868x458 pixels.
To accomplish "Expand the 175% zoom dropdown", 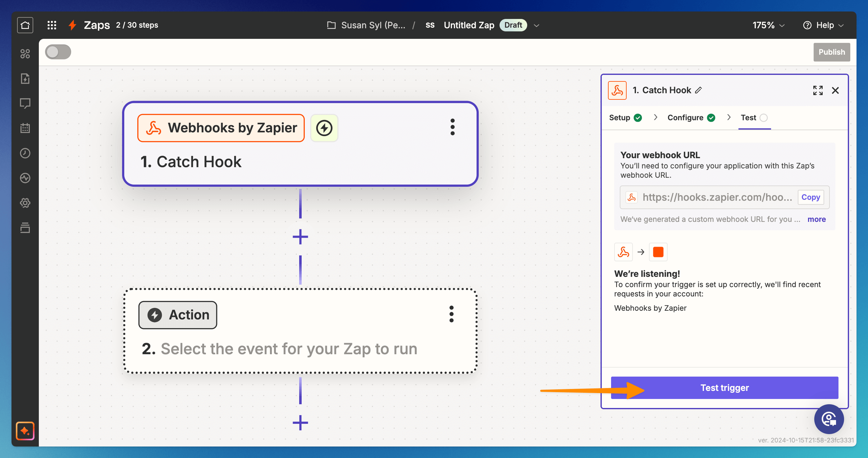I will 768,25.
